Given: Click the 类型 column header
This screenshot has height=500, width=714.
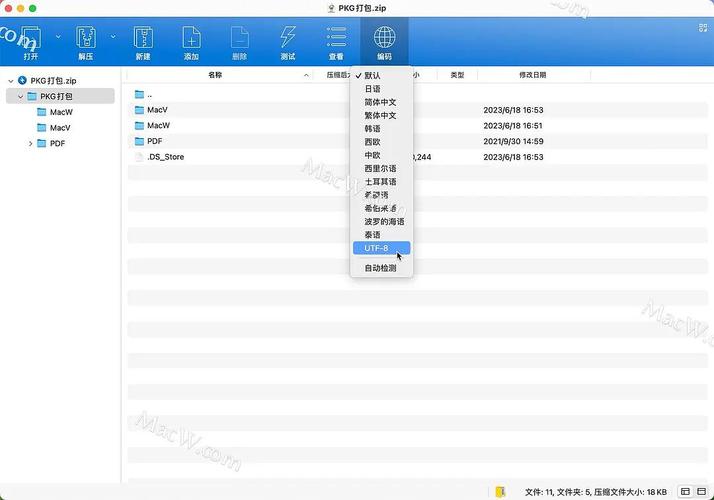Looking at the screenshot, I should (x=457, y=75).
